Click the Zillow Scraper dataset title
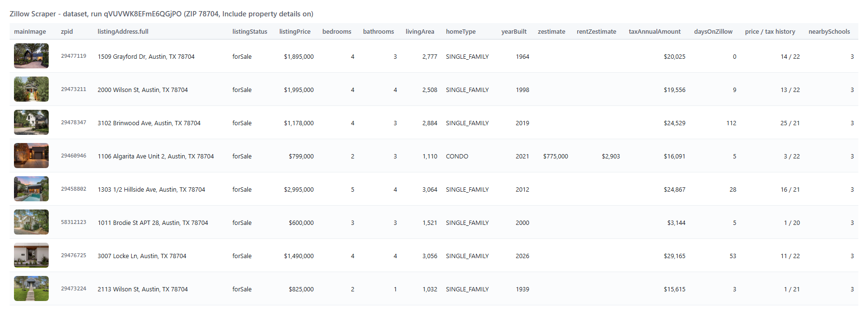The width and height of the screenshot is (868, 314). click(x=162, y=14)
